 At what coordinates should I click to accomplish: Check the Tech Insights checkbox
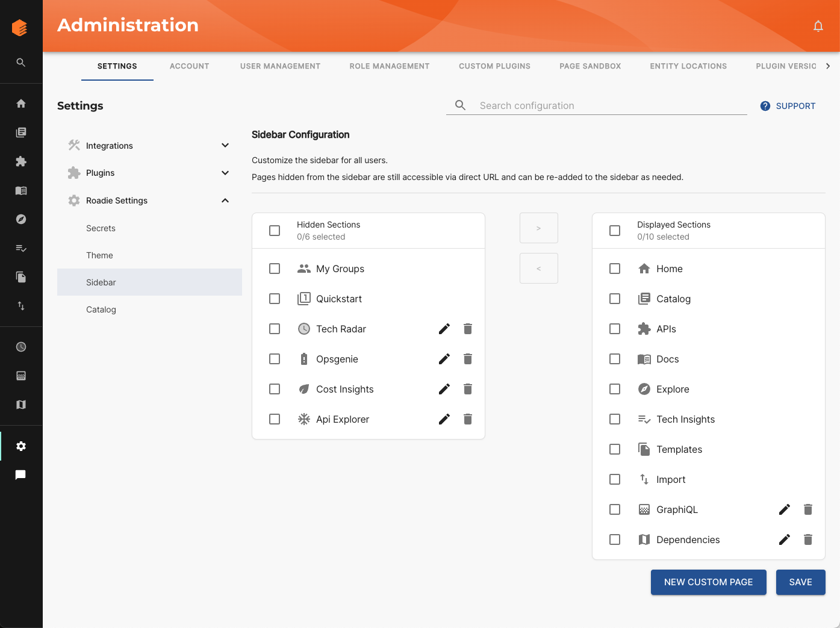tap(615, 419)
